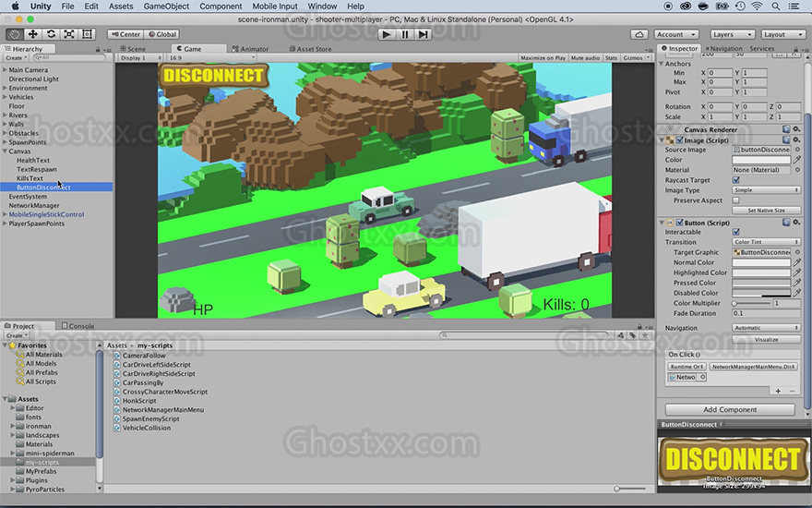This screenshot has height=508, width=812.
Task: Select the Pressed Color swatch
Action: click(x=761, y=283)
